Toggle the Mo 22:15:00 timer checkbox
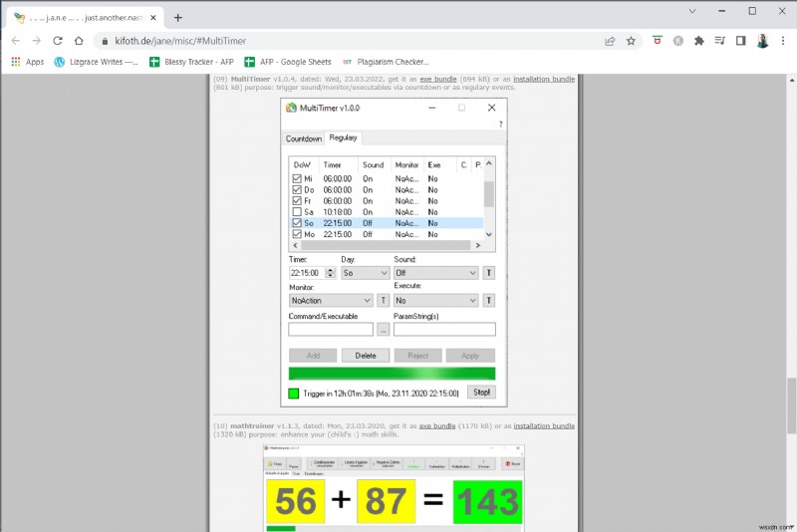The image size is (797, 532). click(296, 234)
